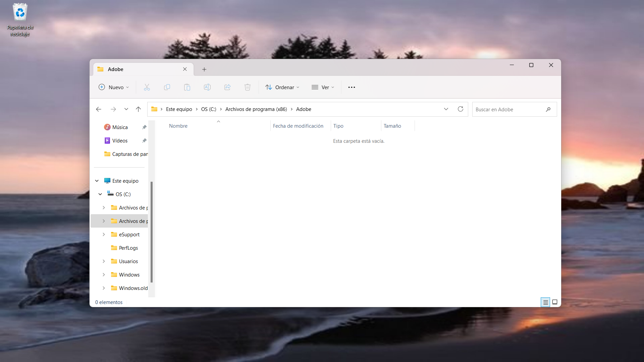This screenshot has width=644, height=362.
Task: Navigate to Archivos de programa (x86) breadcrumb
Action: 256,109
